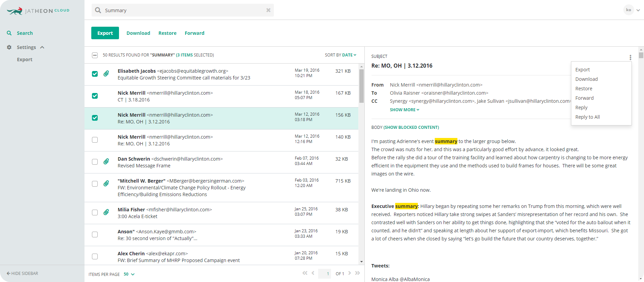Click Show Blocked Content link
The image size is (644, 282).
(x=411, y=127)
